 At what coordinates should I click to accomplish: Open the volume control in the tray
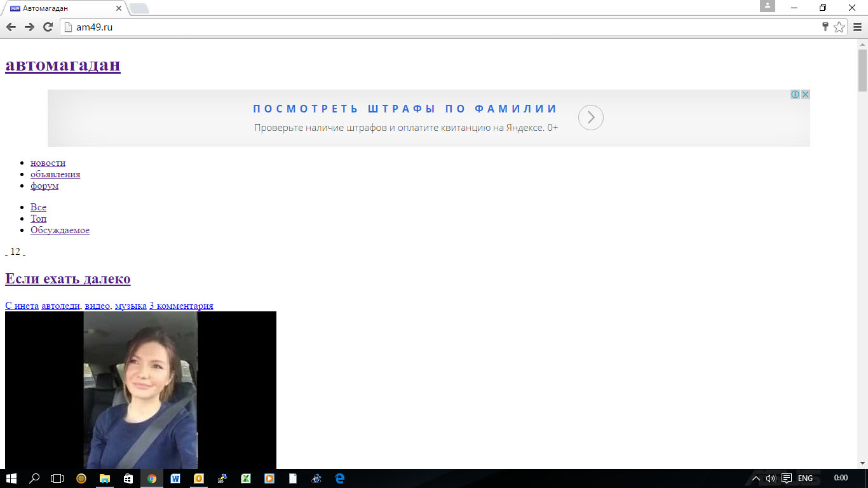[771, 478]
